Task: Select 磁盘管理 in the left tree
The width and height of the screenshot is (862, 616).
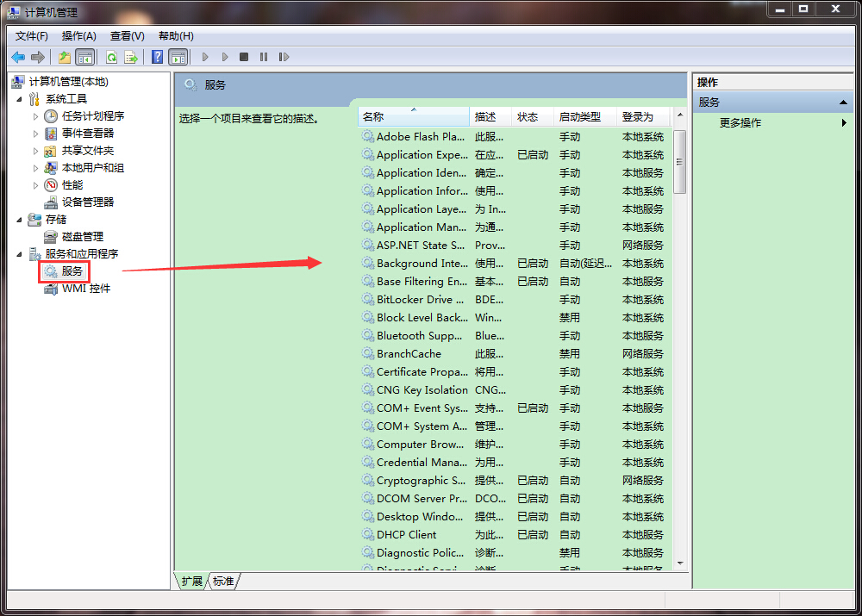Action: point(82,237)
